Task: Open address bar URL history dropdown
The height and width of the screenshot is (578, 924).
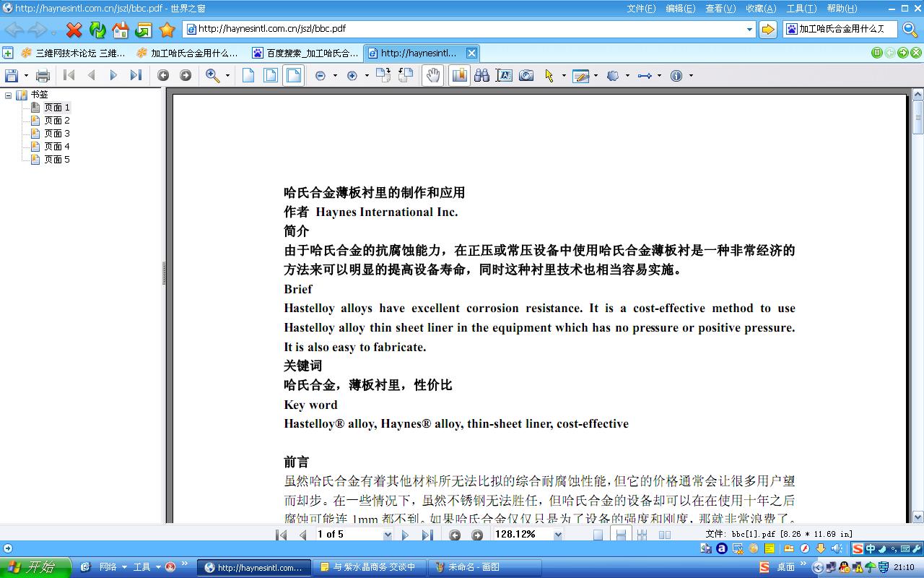Action: pos(749,29)
